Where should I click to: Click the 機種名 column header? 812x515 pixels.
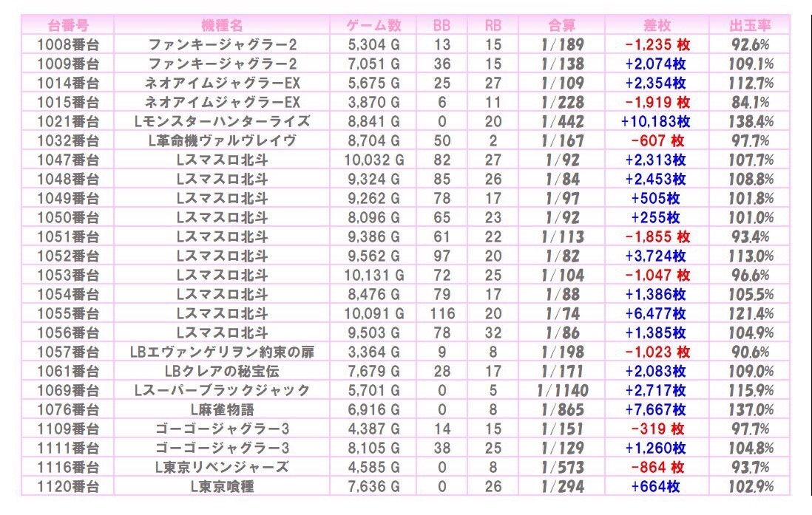click(223, 25)
